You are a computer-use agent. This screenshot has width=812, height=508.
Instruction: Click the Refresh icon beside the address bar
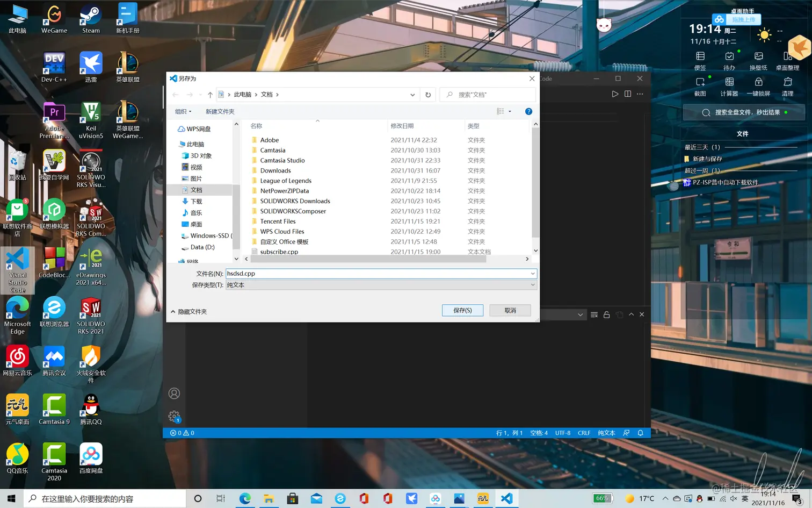pyautogui.click(x=428, y=95)
